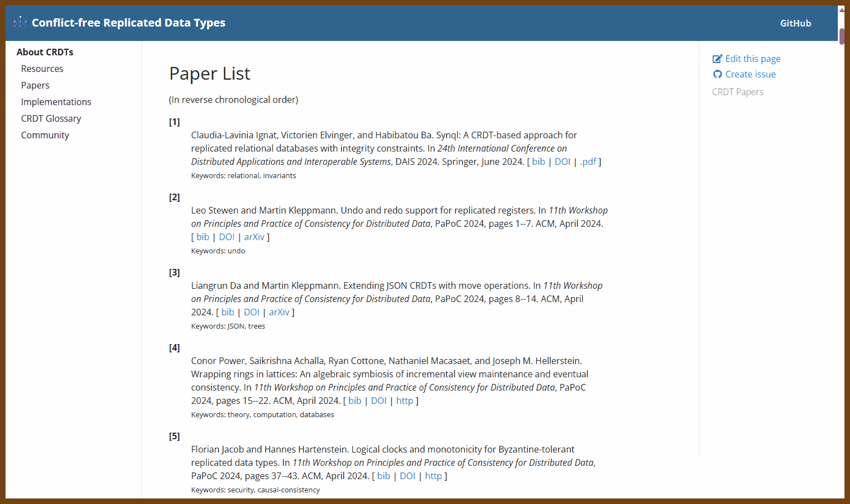This screenshot has height=504, width=850.
Task: Open http link for Wrapping rings paper
Action: 405,401
